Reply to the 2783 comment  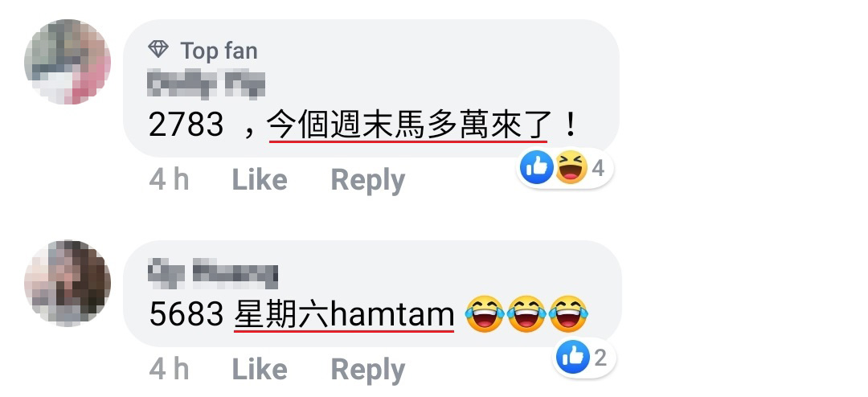(368, 181)
